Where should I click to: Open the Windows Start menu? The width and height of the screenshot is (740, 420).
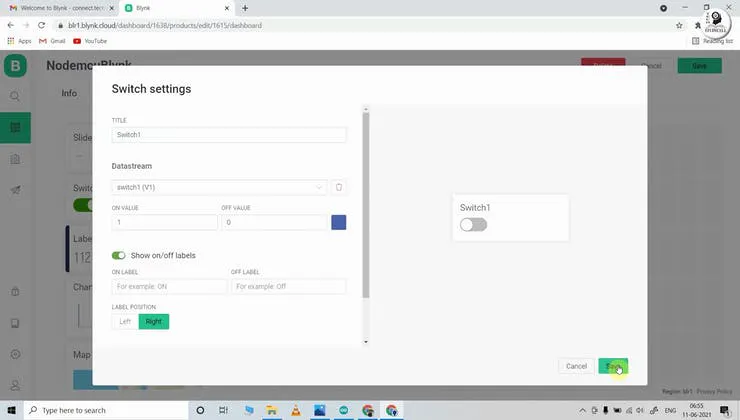tap(11, 410)
